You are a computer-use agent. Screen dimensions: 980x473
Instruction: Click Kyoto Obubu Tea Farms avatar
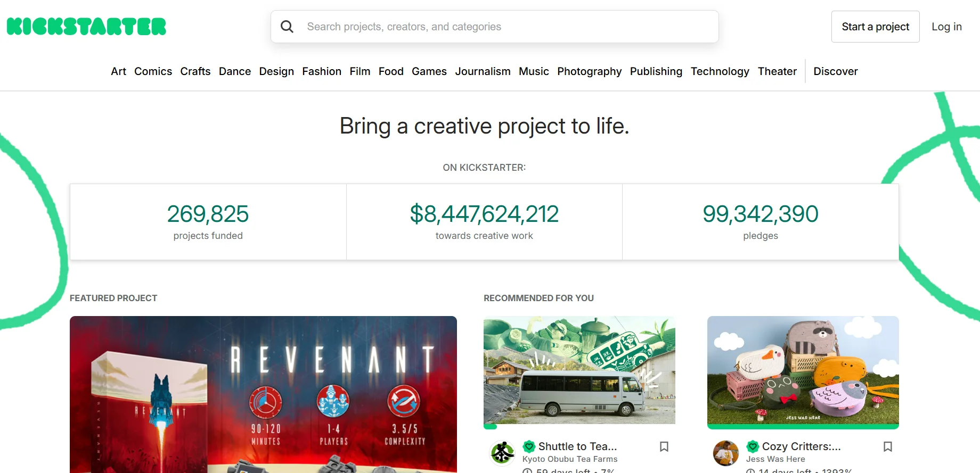coord(502,453)
